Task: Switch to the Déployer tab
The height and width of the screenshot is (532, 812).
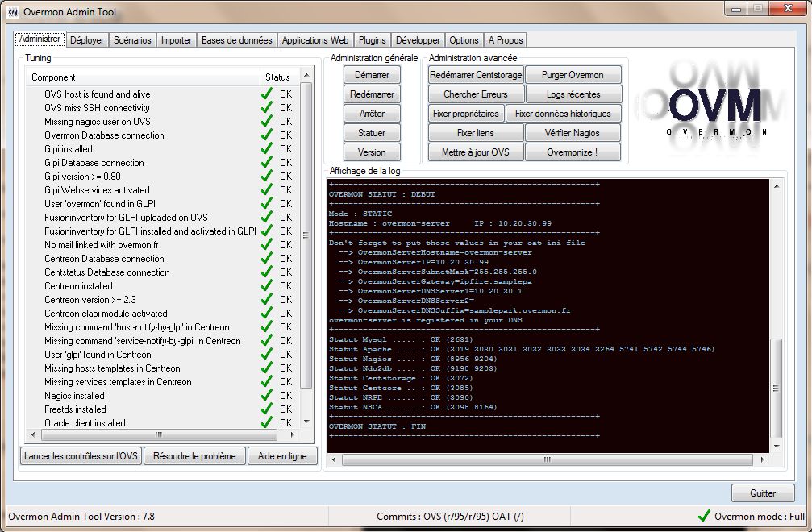Action: click(86, 39)
